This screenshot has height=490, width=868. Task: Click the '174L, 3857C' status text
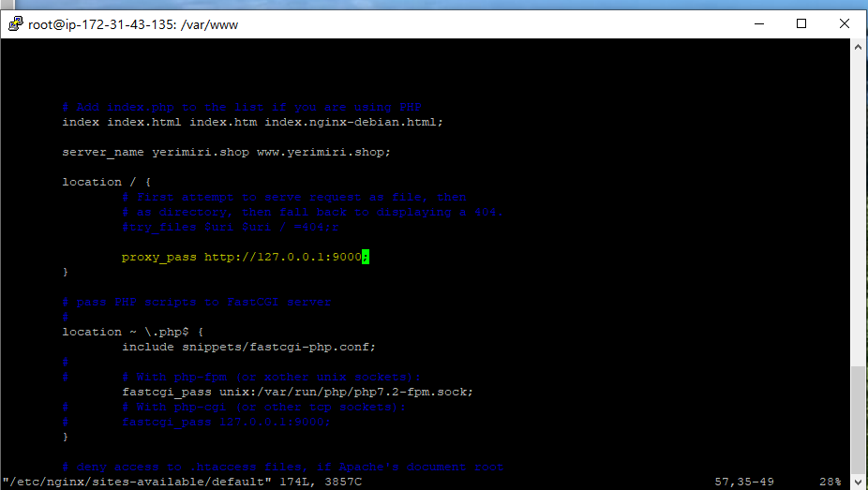coord(321,482)
